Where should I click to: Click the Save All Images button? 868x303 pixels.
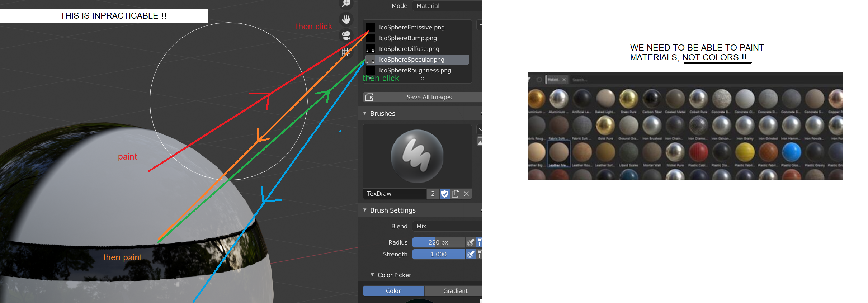point(423,97)
